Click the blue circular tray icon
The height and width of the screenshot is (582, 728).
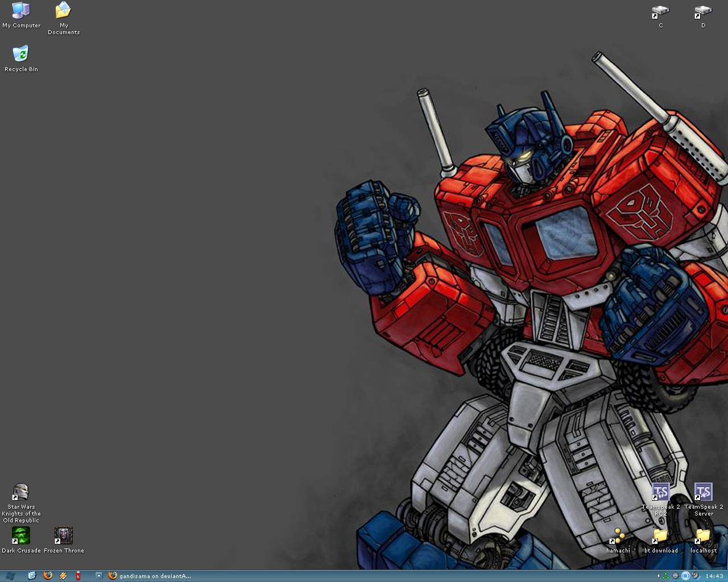pos(685,576)
